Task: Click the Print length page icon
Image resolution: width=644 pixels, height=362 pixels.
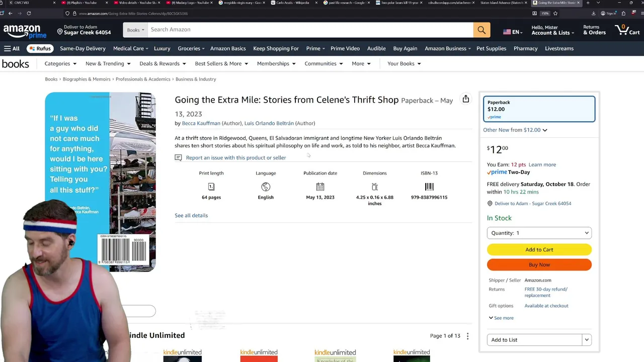Action: point(211,187)
